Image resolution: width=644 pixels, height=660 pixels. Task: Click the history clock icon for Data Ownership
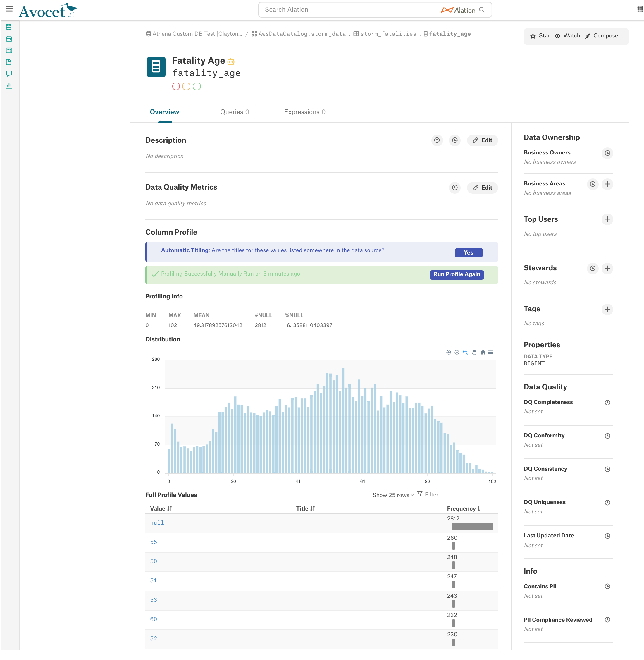tap(608, 153)
